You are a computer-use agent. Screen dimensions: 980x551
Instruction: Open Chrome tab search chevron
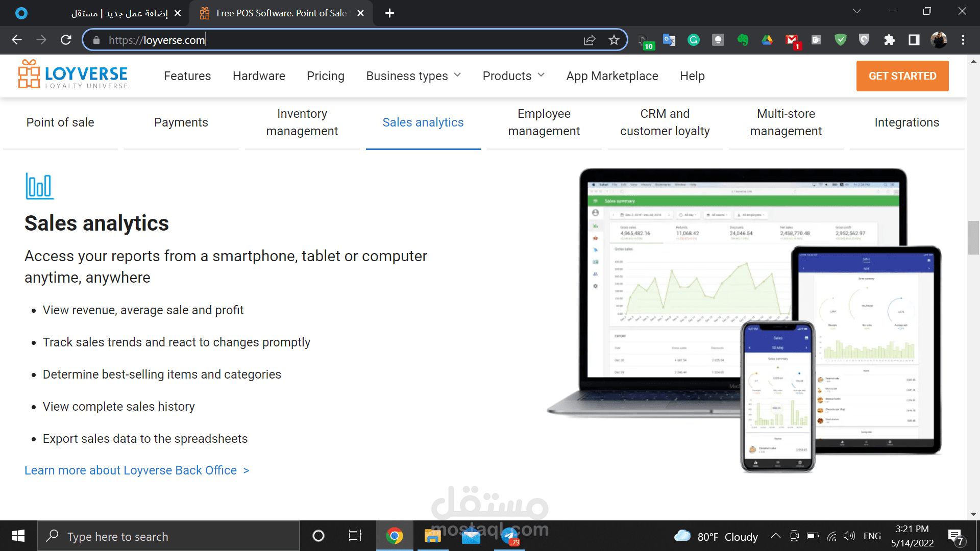tap(857, 11)
